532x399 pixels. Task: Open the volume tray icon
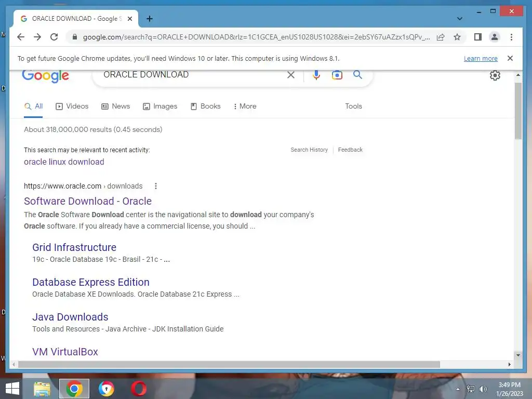tap(483, 389)
